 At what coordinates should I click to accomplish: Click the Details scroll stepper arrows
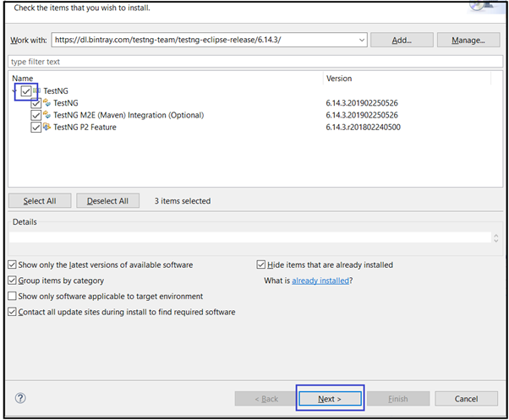point(496,238)
